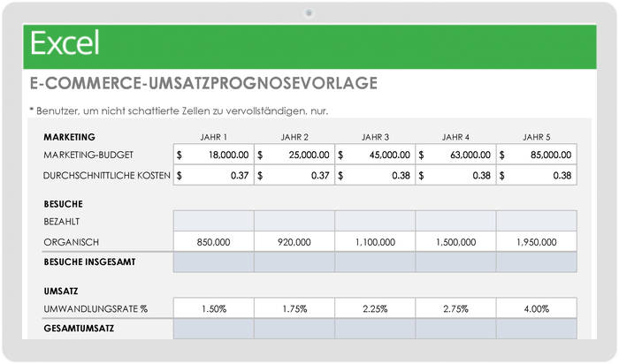This screenshot has height=364, width=619.
Task: Click the JAHR 4 column header
Action: 455,137
